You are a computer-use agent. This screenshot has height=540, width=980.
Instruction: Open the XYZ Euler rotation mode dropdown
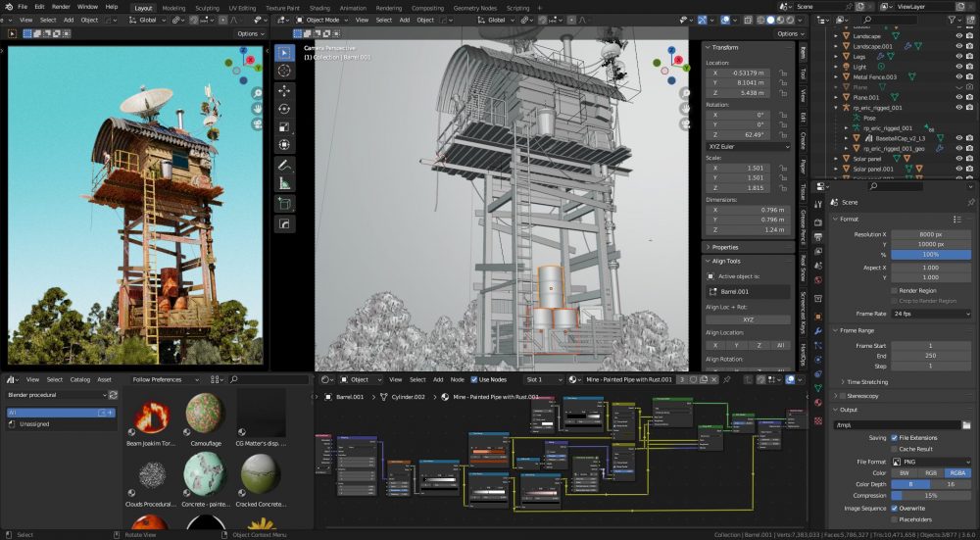click(748, 147)
